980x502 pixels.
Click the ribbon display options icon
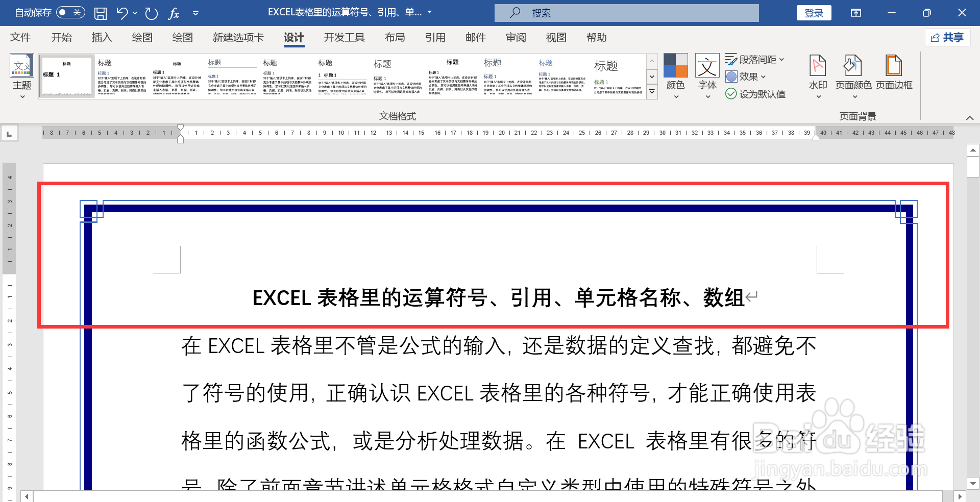point(856,13)
